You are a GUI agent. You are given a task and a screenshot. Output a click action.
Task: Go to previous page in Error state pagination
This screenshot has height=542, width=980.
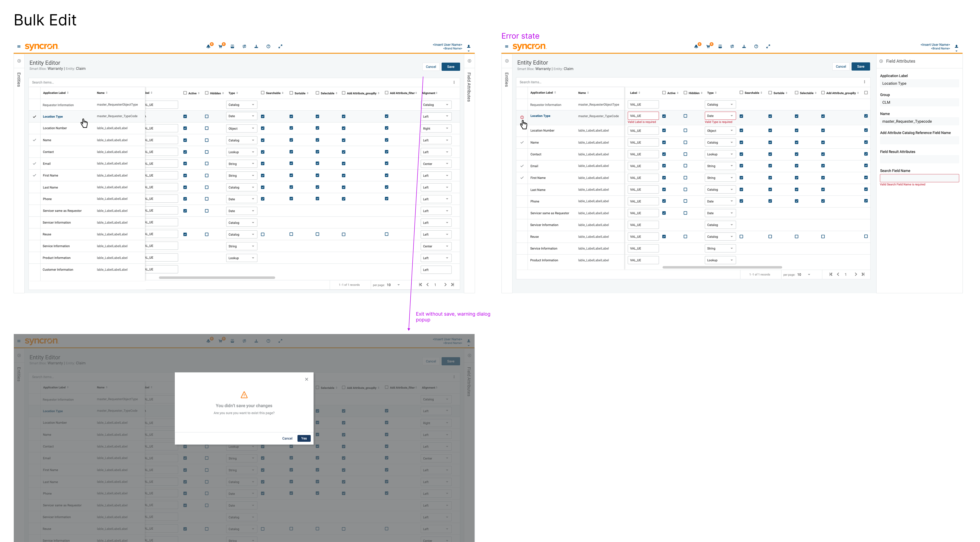838,274
